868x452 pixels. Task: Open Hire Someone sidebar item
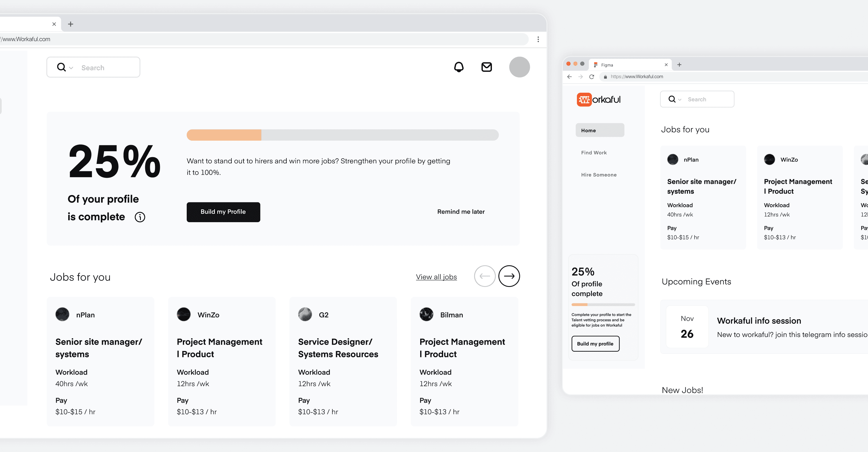click(x=599, y=175)
